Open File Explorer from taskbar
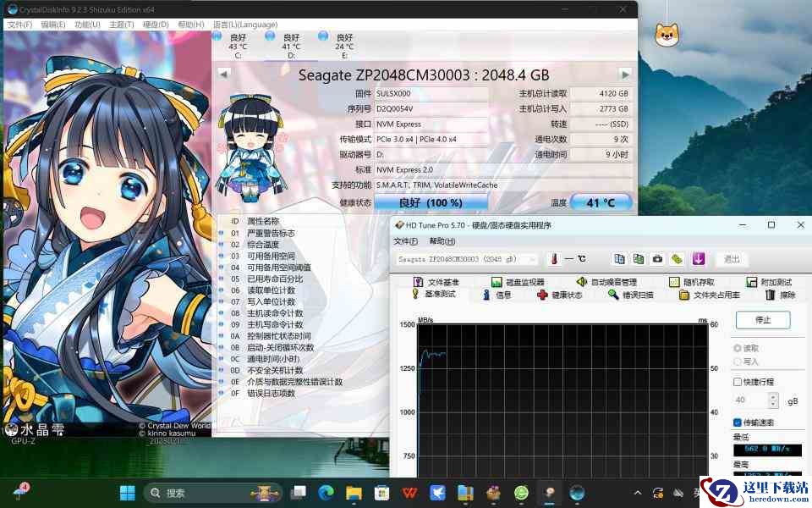812x508 pixels. pyautogui.click(x=354, y=493)
